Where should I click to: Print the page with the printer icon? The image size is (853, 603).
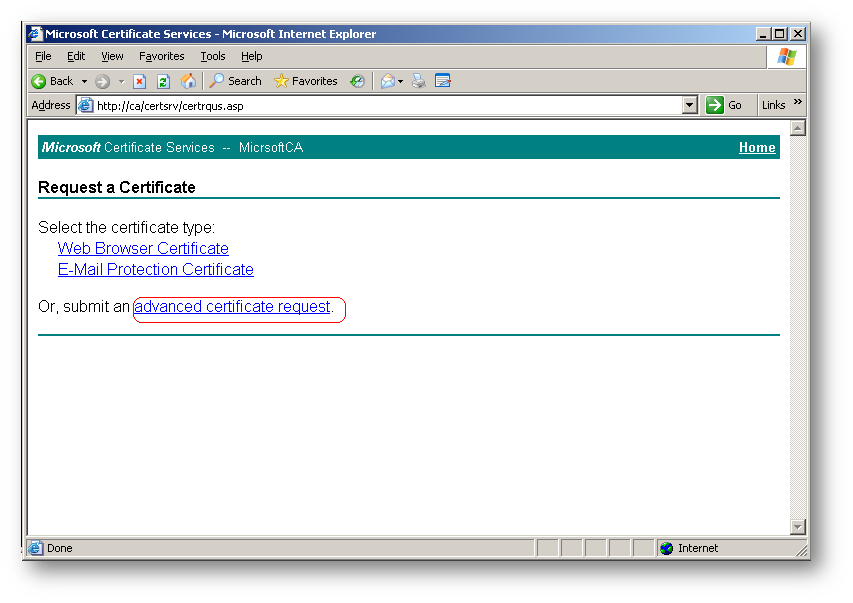point(418,81)
